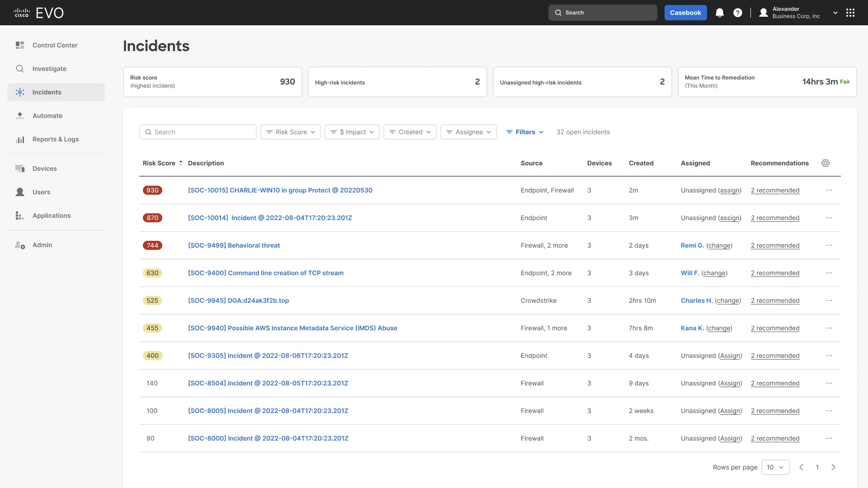This screenshot has height=488, width=868.
Task: Click Kana K. assignee name
Action: tap(692, 328)
